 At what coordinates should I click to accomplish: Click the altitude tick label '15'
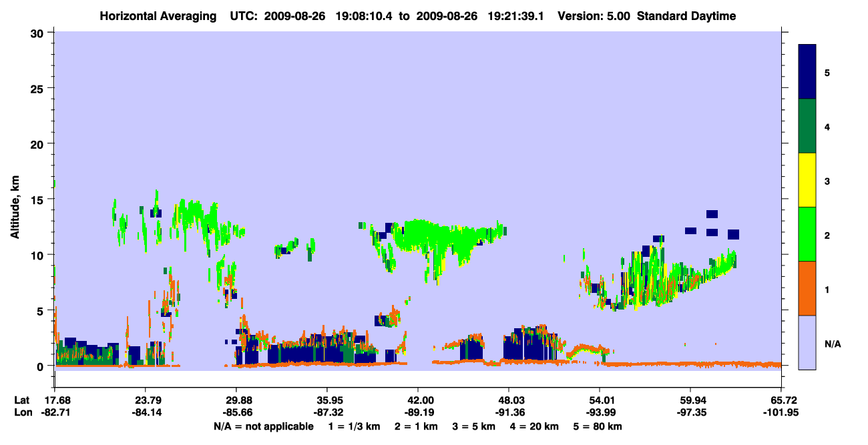(x=39, y=199)
